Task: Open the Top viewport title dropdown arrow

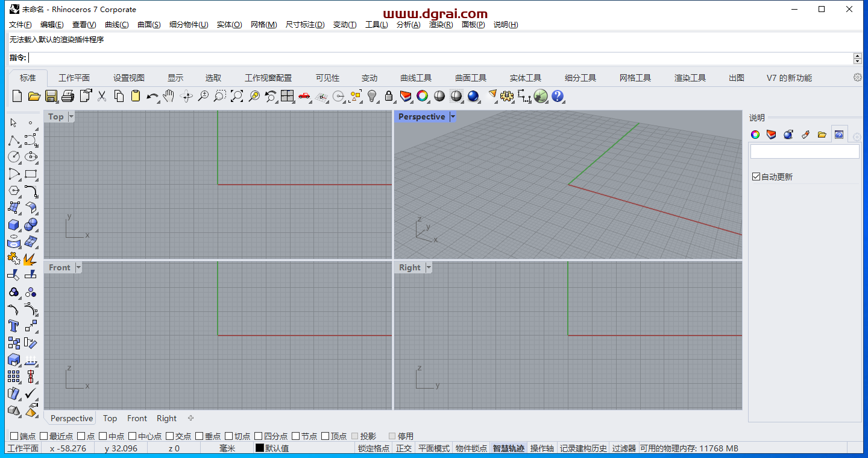Action: tap(71, 116)
